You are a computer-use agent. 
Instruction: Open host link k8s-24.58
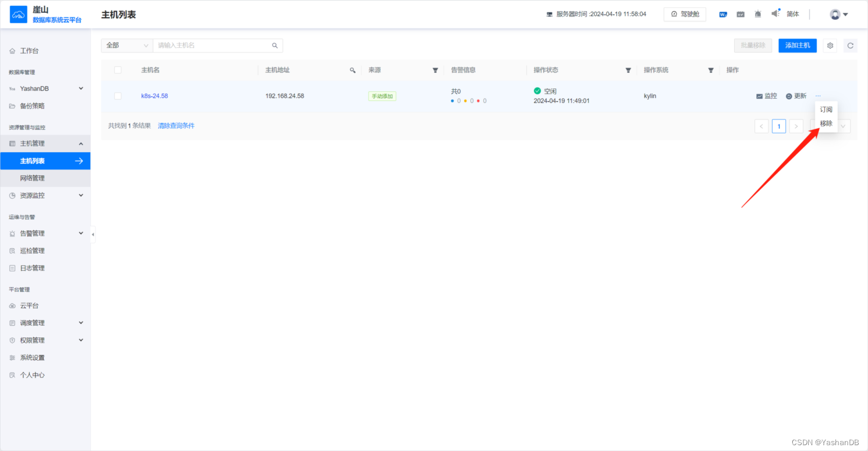point(154,96)
